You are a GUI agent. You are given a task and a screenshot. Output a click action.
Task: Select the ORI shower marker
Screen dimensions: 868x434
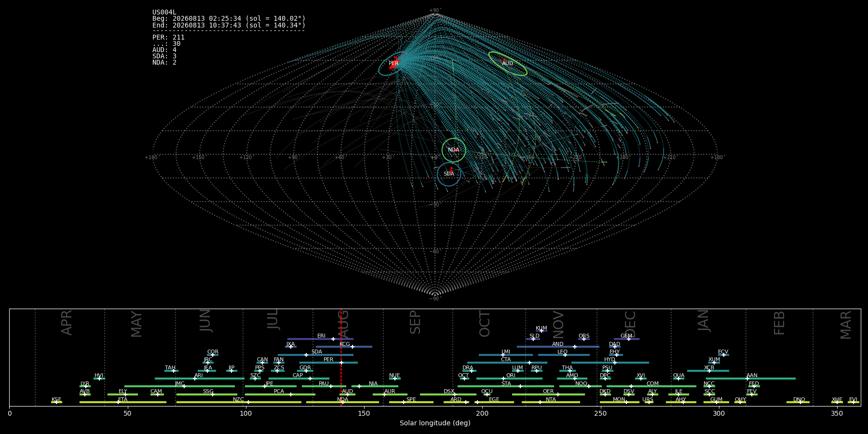503,379
